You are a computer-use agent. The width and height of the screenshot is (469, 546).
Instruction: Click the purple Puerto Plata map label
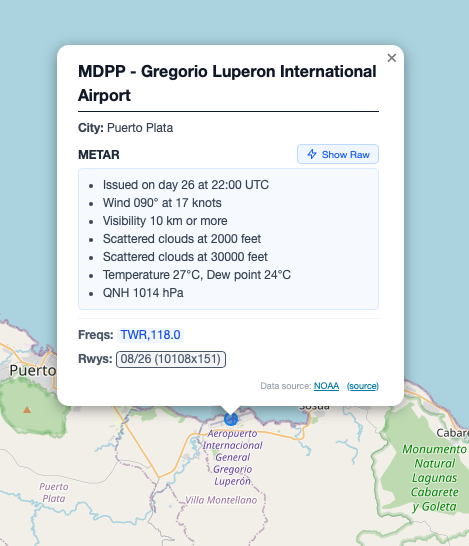coord(54,492)
